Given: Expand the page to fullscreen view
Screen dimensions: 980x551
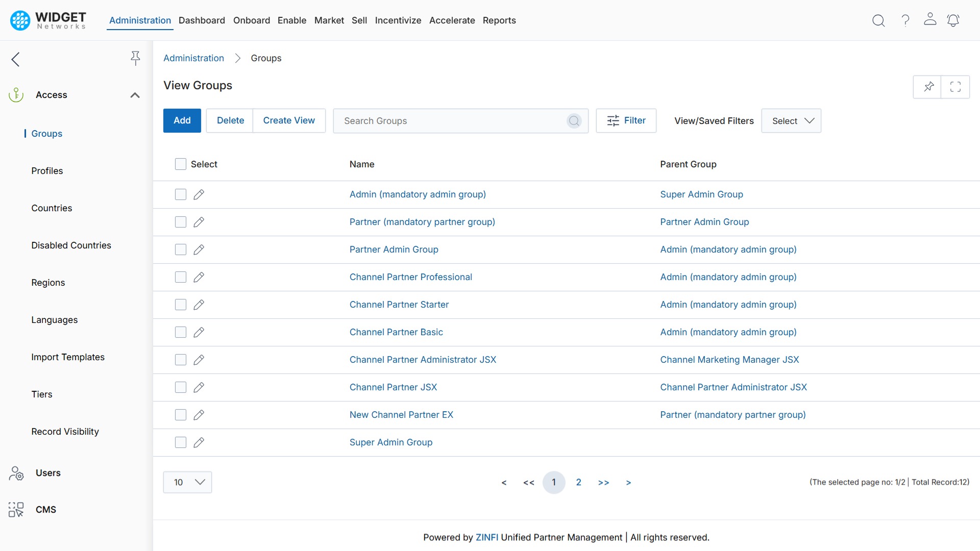Looking at the screenshot, I should pos(955,87).
